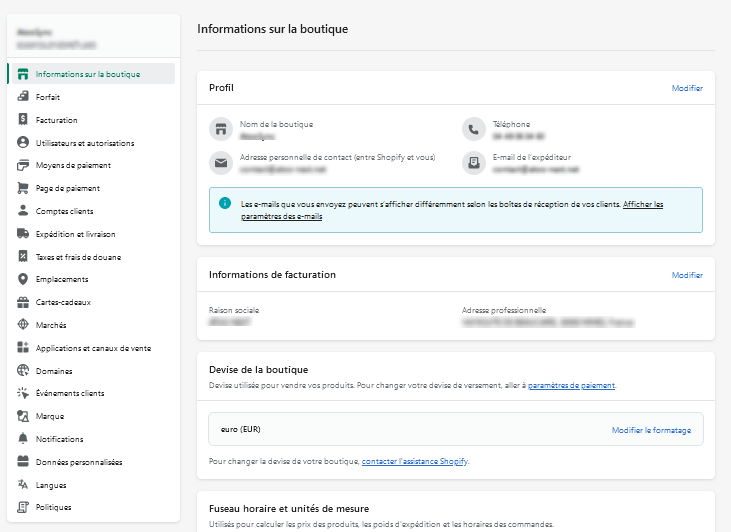Click the Politiques document icon
Image resolution: width=731 pixels, height=532 pixels.
pyautogui.click(x=23, y=507)
